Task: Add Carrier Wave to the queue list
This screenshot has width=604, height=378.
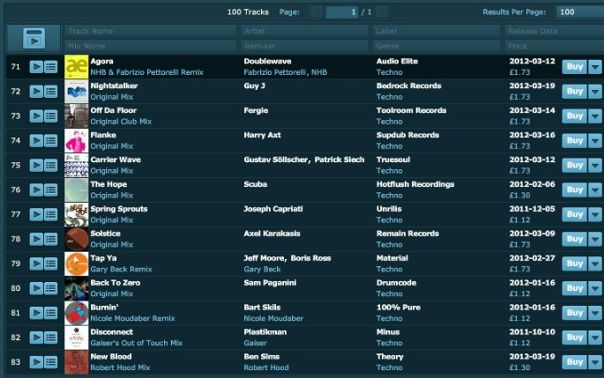Action: click(x=51, y=165)
